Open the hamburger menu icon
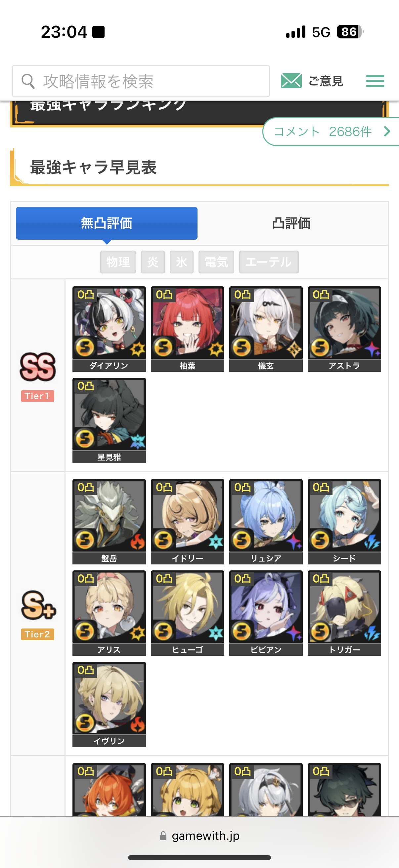This screenshot has height=868, width=399. [x=375, y=81]
